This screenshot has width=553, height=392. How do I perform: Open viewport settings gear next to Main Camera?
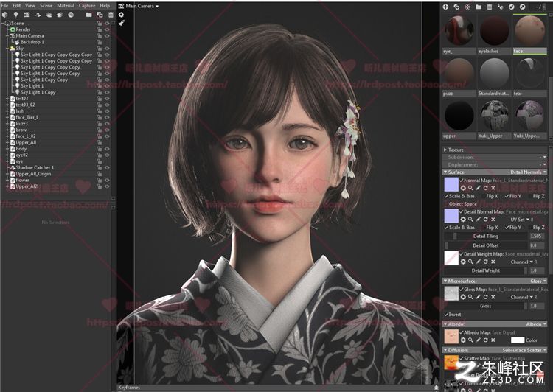[x=122, y=15]
